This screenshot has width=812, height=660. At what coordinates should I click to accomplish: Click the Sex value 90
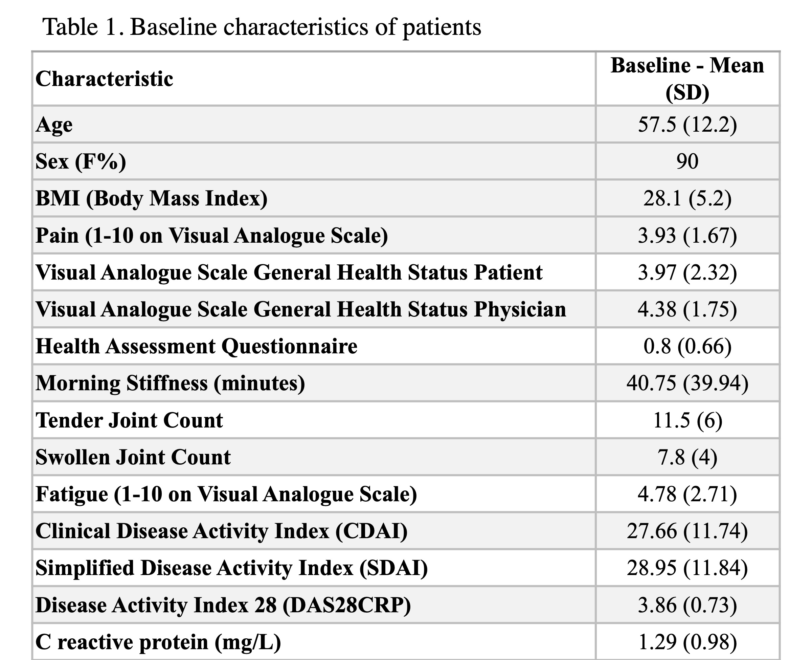pyautogui.click(x=687, y=161)
